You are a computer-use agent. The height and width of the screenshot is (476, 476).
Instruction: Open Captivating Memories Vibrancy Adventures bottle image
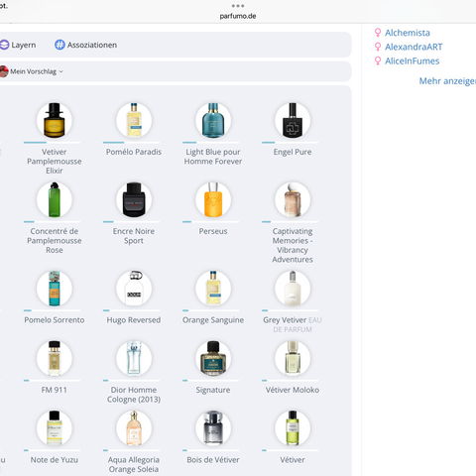pyautogui.click(x=293, y=199)
